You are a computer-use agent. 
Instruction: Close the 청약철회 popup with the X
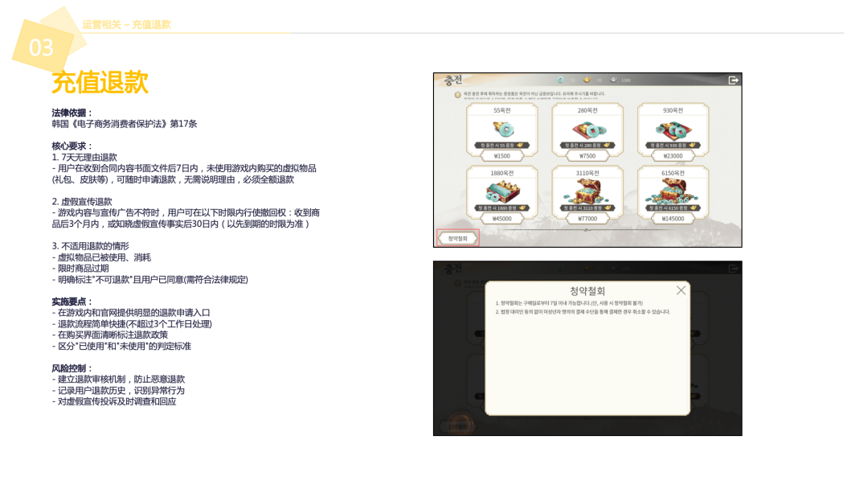click(x=681, y=290)
